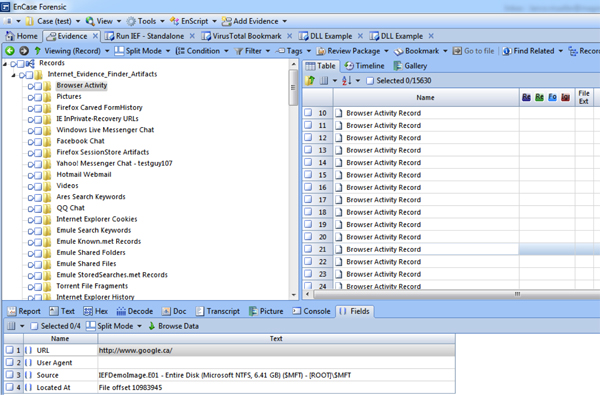
Task: Toggle the Selected 0/15630 checkbox
Action: [x=370, y=81]
